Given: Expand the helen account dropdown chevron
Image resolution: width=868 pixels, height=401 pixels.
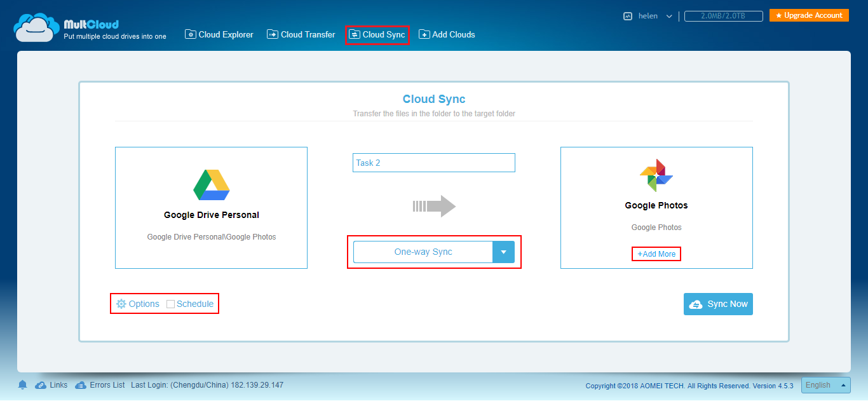Looking at the screenshot, I should tap(669, 17).
